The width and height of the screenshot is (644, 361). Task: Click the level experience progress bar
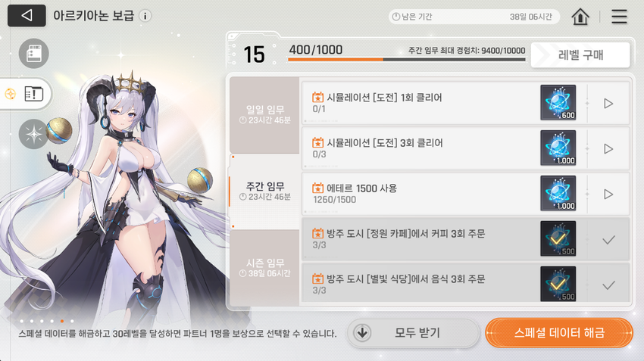coord(407,60)
